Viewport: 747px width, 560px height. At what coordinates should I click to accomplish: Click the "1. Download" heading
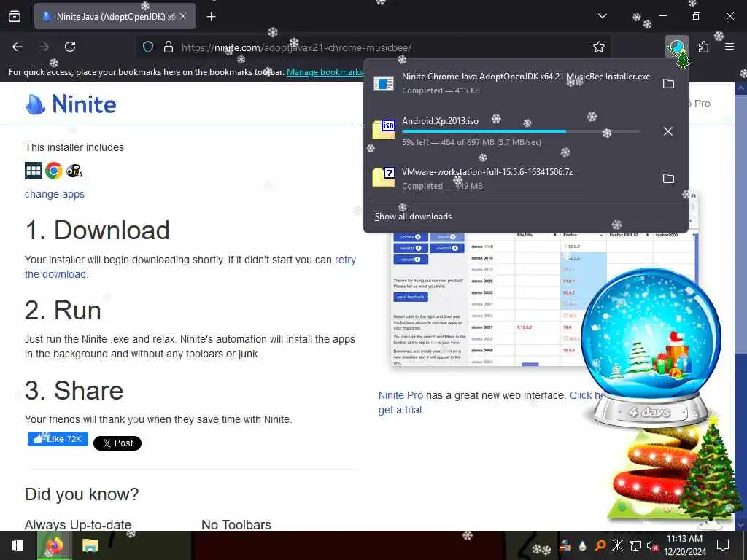97,230
